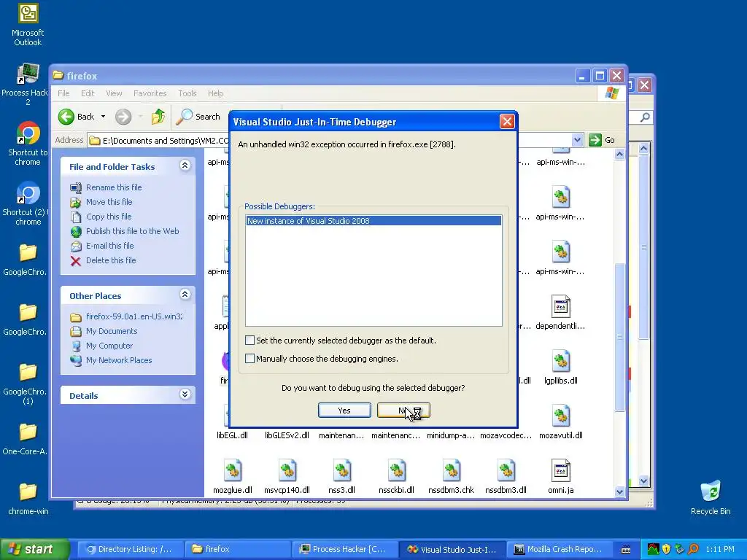This screenshot has height=560, width=747.
Task: Click No in the debugger dialog
Action: tap(403, 411)
